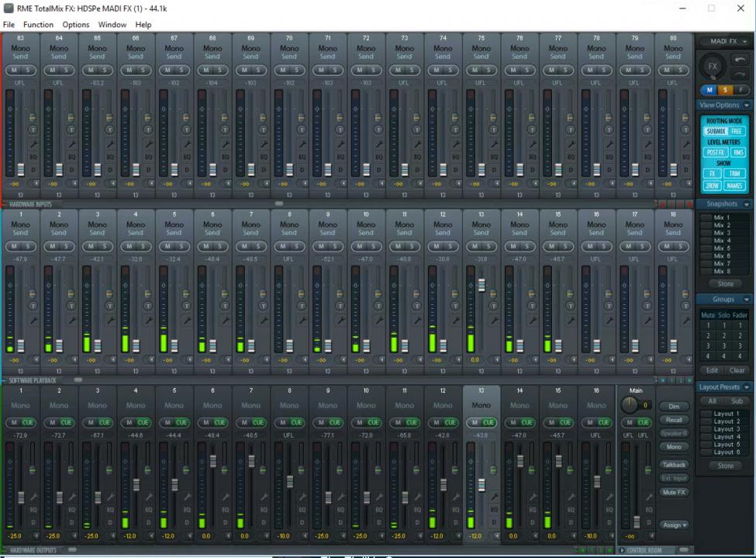Click the T icon on hardware input 70
756x558 pixels.
302,130
